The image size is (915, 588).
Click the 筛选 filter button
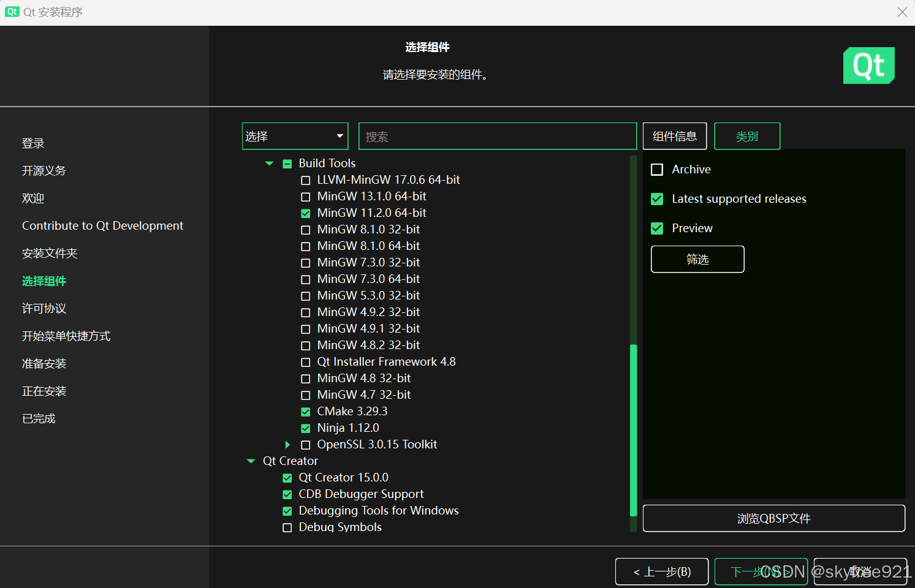point(697,259)
